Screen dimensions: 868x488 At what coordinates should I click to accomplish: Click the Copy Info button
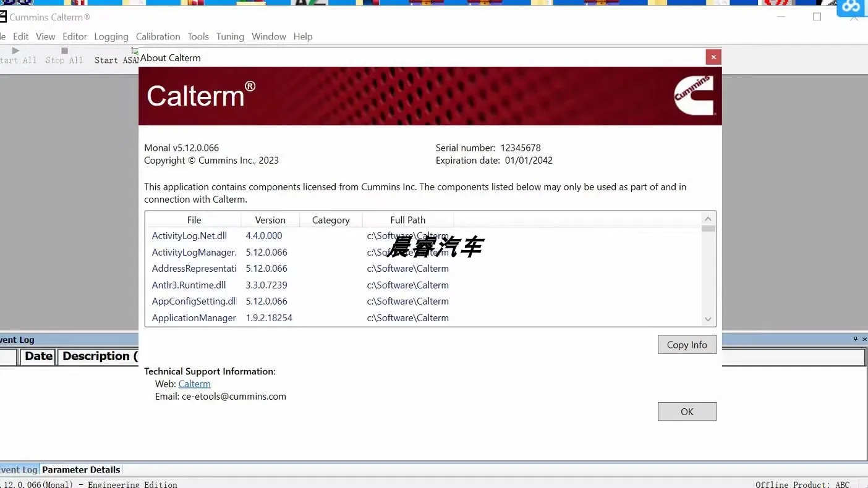click(x=687, y=345)
